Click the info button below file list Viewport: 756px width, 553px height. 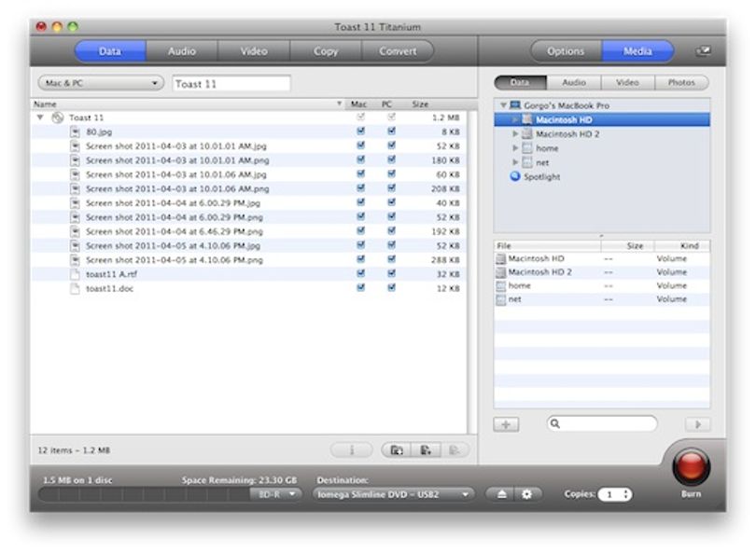pos(352,450)
